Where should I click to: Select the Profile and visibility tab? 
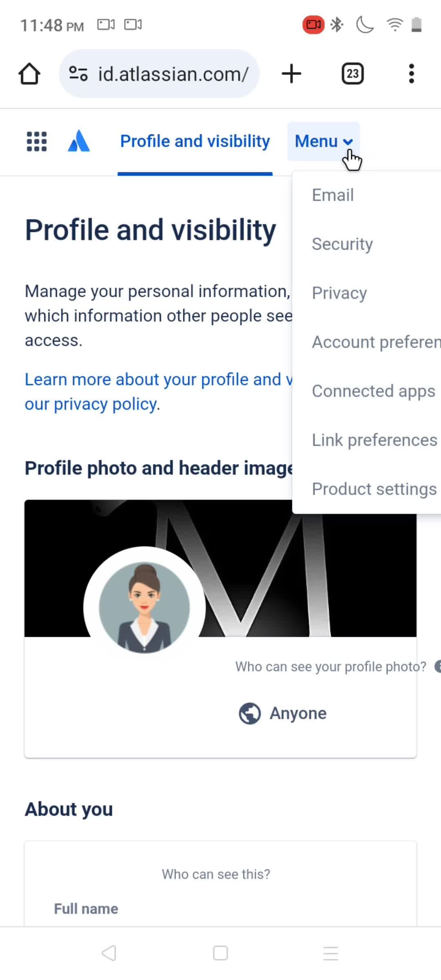click(195, 141)
